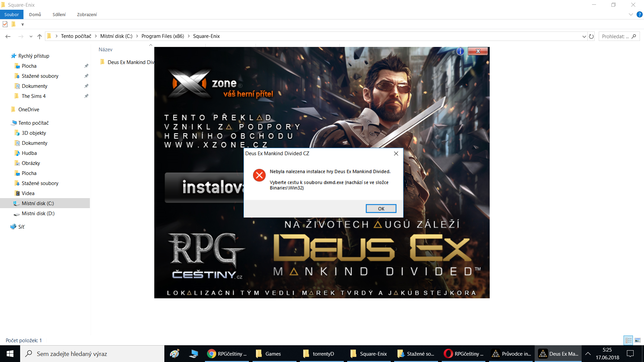
Task: Click pin icon next to The Sims 4
Action: tap(86, 96)
